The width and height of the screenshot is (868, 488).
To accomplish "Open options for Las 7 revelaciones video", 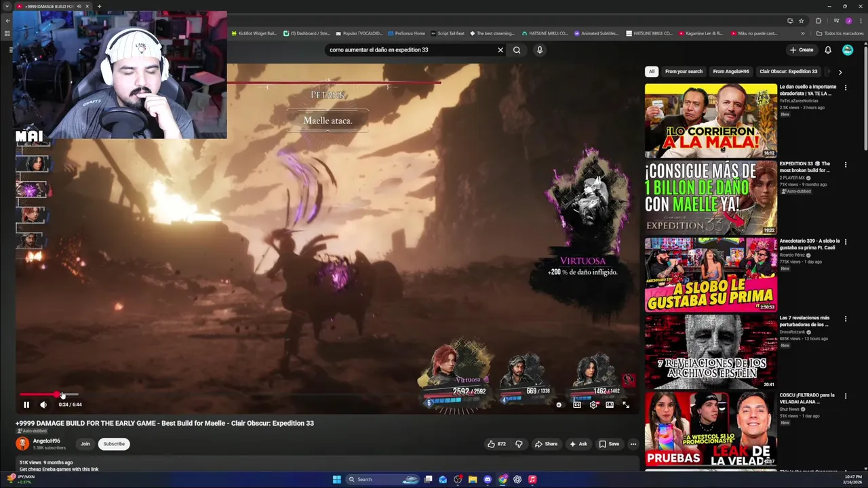I will pos(846,319).
